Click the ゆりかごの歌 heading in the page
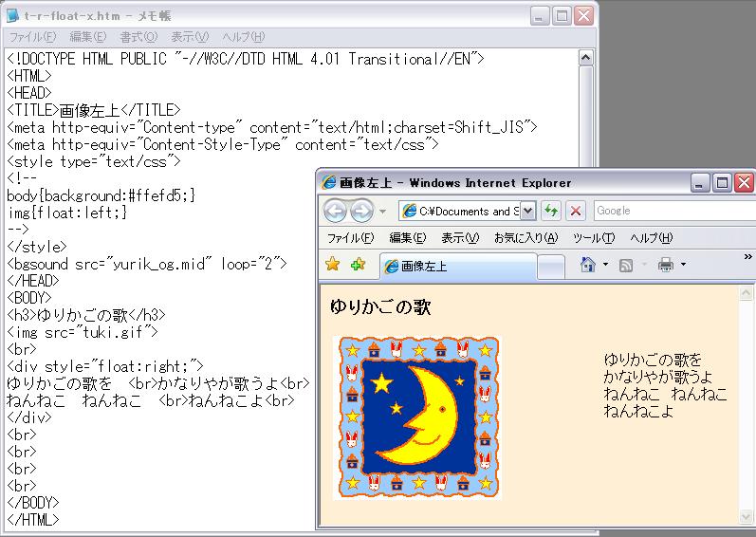This screenshot has width=756, height=537. [x=380, y=306]
